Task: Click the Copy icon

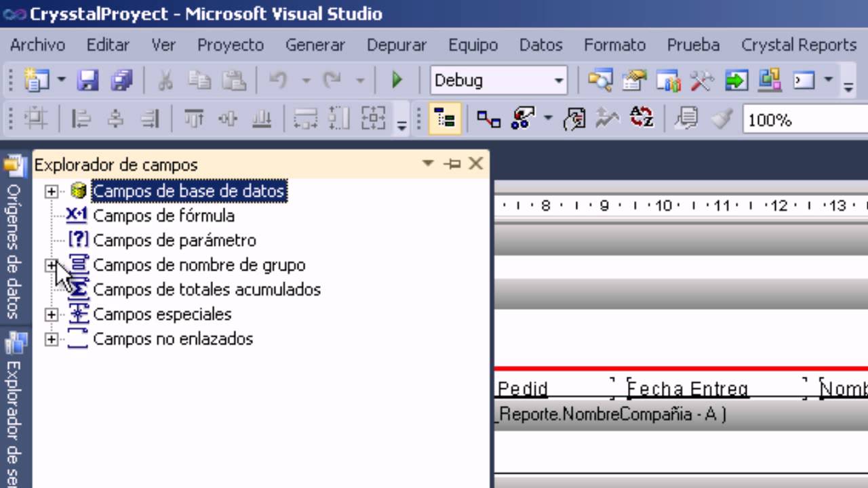Action: coord(199,81)
